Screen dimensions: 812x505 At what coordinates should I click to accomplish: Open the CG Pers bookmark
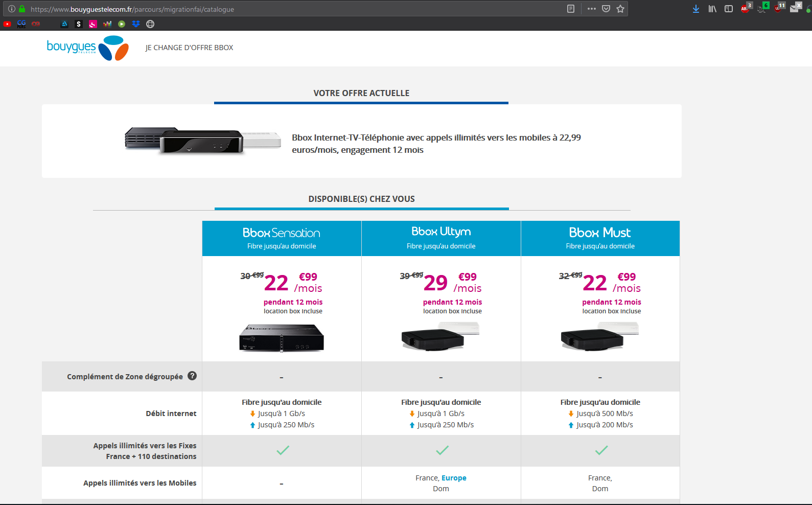(x=21, y=24)
